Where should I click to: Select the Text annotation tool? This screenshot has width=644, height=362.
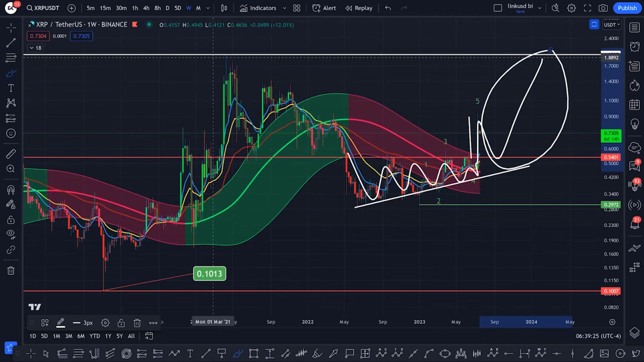10,88
